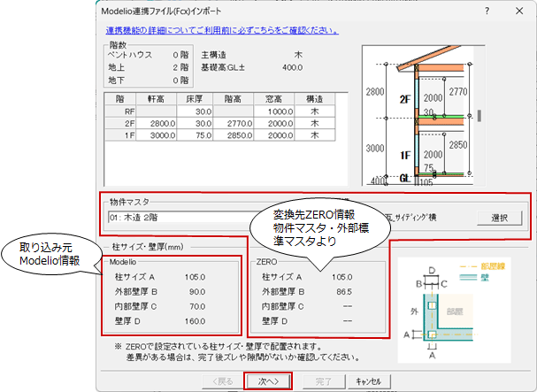Screen dimensions: 537x392
Task: Click the RF 窓高 cell 1000.0
Action: click(274, 111)
